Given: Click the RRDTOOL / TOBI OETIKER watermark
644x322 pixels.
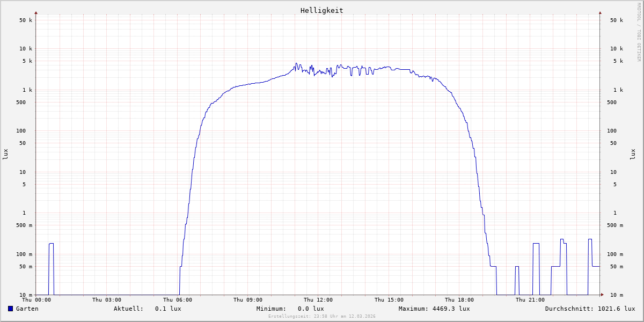Looking at the screenshot, I should (639, 32).
